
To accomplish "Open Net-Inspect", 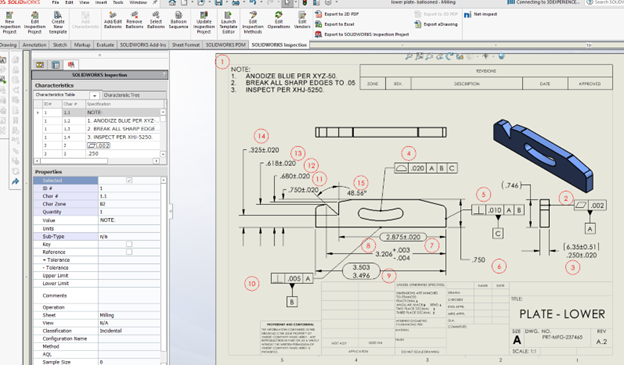I will click(x=481, y=14).
